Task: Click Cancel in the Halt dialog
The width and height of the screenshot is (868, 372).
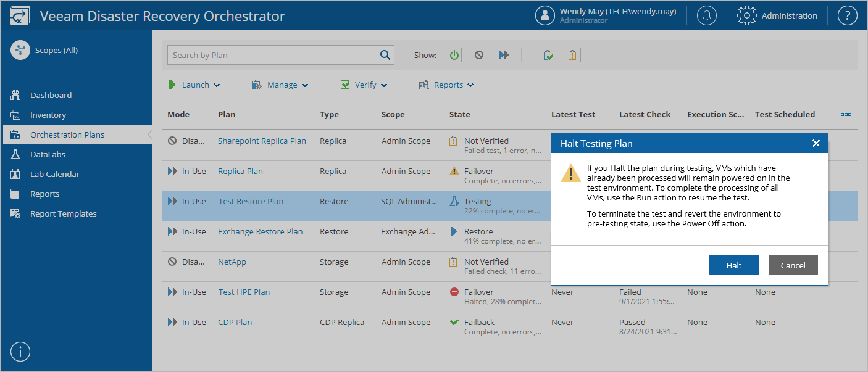Action: tap(793, 265)
